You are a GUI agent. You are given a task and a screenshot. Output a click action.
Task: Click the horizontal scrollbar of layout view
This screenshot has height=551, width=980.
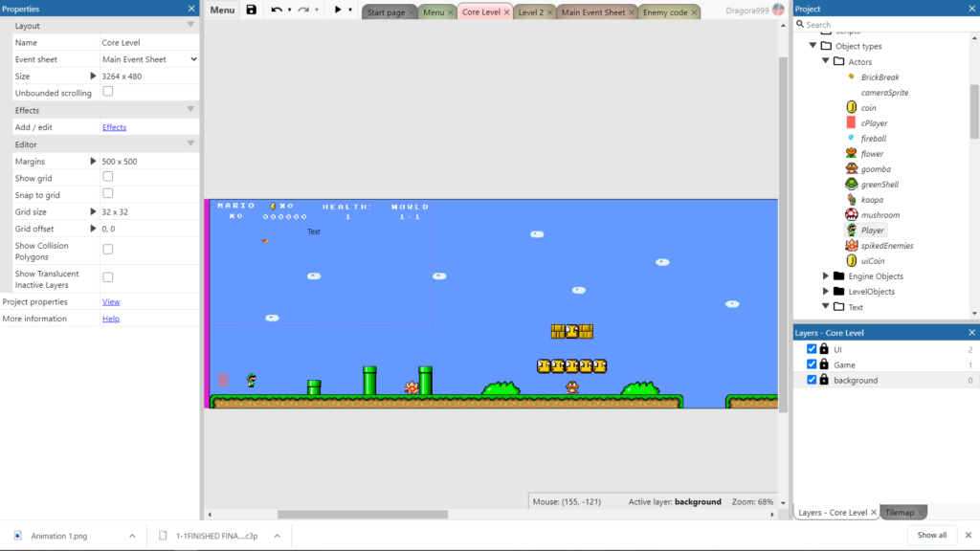pyautogui.click(x=363, y=514)
